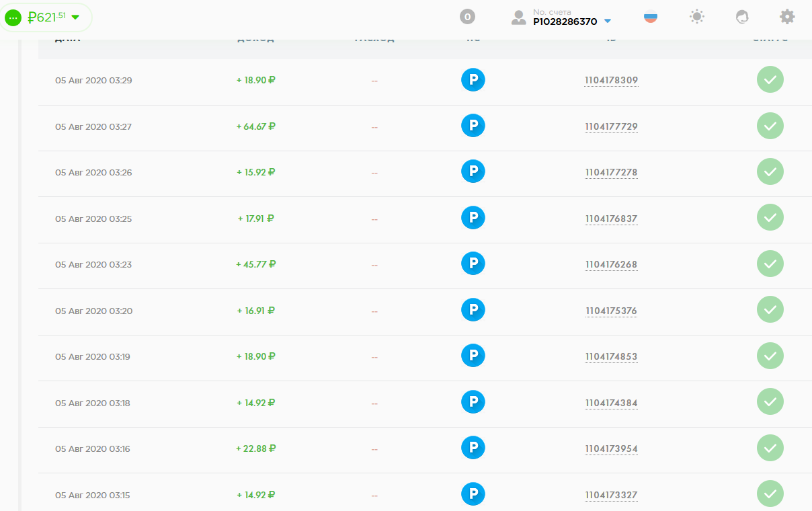Expand account P1028286370 dropdown arrow

(608, 22)
